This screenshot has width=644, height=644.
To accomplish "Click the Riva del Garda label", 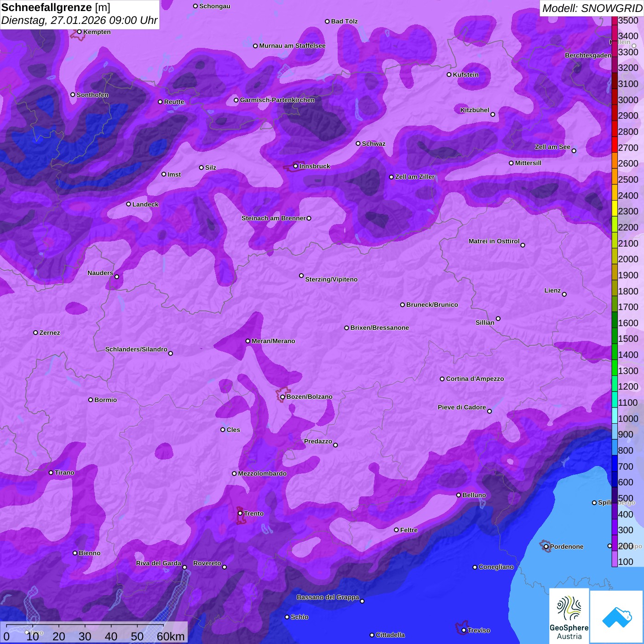I will [159, 563].
